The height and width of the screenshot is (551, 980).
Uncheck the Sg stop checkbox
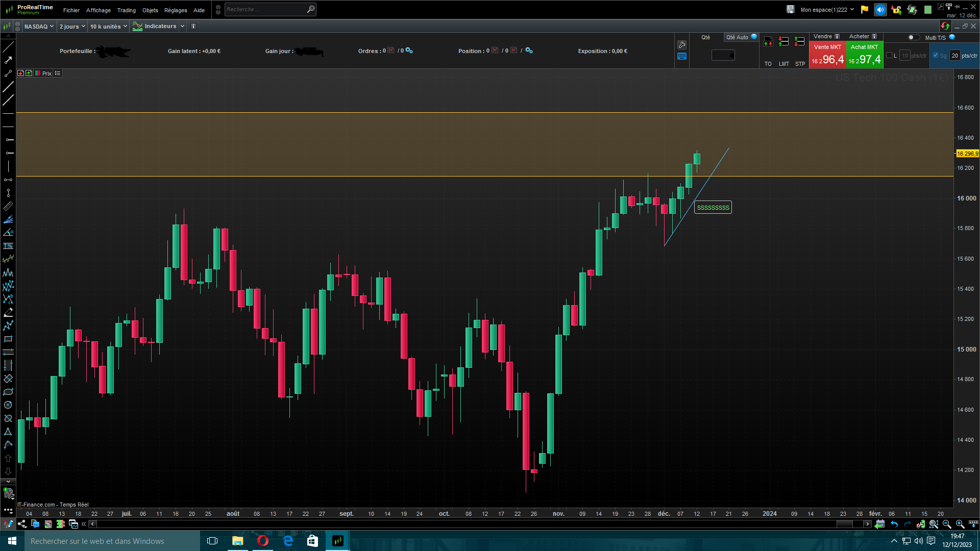coord(936,55)
